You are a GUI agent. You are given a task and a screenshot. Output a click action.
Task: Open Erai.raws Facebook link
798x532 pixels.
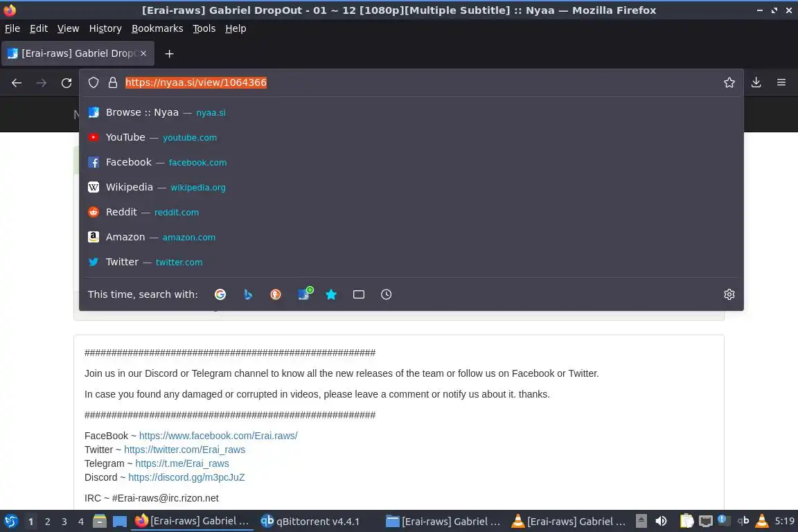tap(218, 436)
